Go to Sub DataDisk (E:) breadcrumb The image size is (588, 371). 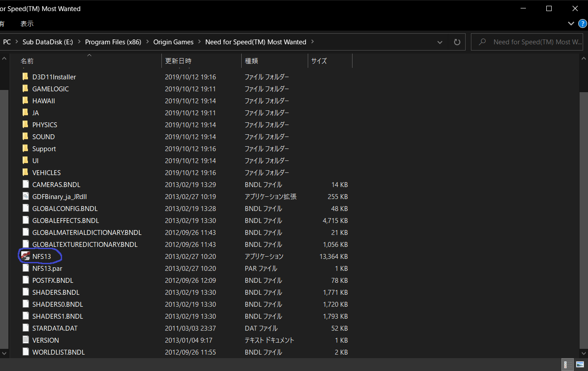pos(48,42)
